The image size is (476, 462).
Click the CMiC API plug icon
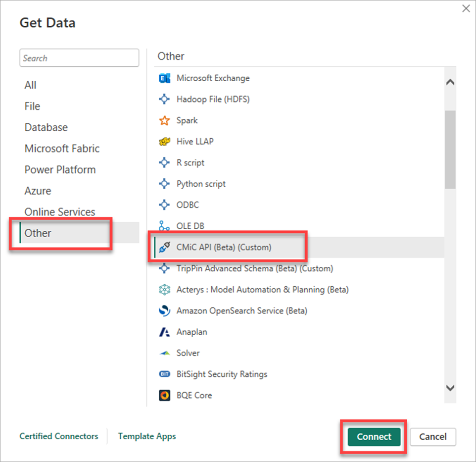point(164,247)
